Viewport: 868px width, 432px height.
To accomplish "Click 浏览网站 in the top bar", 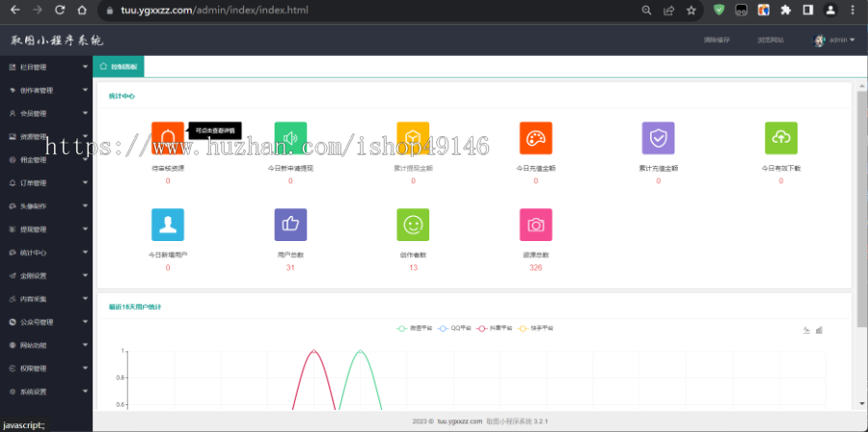I will click(x=771, y=40).
